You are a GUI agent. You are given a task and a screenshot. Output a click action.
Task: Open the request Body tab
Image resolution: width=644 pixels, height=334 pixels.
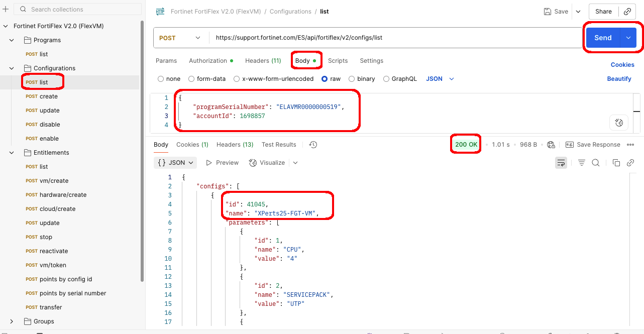305,61
